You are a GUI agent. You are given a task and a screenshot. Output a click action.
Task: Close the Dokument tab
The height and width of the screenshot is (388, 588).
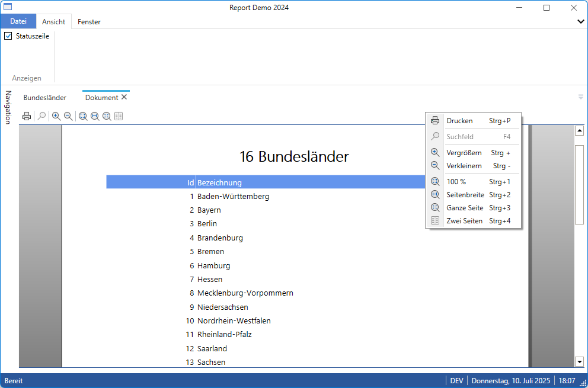click(124, 97)
